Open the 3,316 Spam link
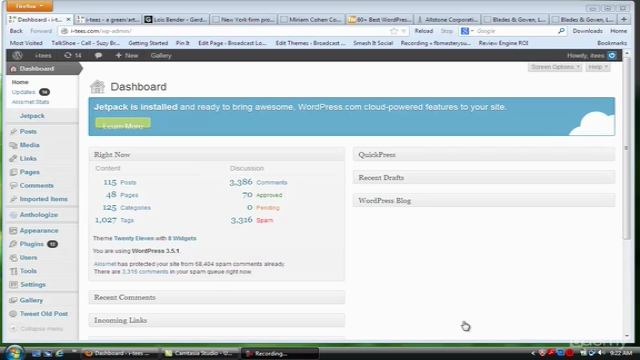This screenshot has width=640, height=360. pyautogui.click(x=252, y=220)
